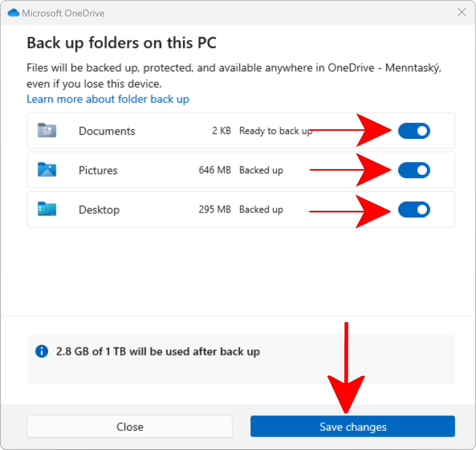Turn off Documents folder backup toggle
This screenshot has height=450, width=476.
tap(414, 131)
